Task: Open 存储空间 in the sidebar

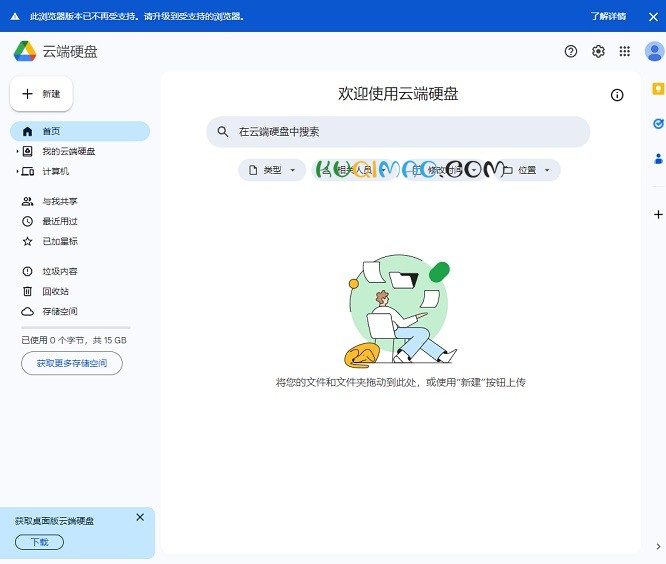Action: pos(80,311)
